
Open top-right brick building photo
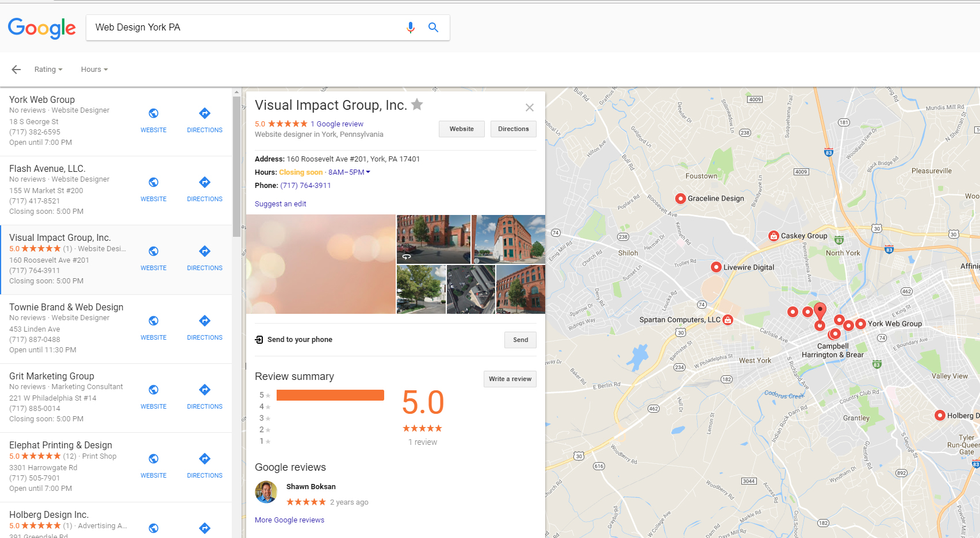[508, 239]
